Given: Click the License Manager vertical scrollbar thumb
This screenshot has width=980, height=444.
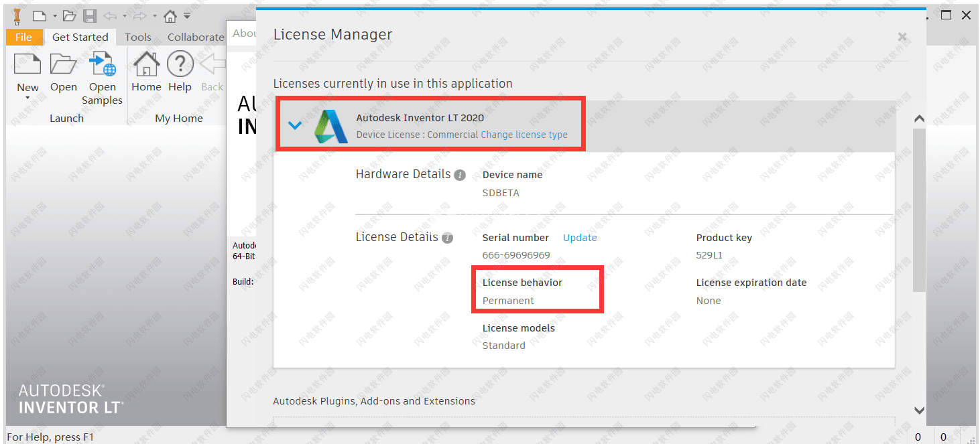Looking at the screenshot, I should (x=920, y=209).
